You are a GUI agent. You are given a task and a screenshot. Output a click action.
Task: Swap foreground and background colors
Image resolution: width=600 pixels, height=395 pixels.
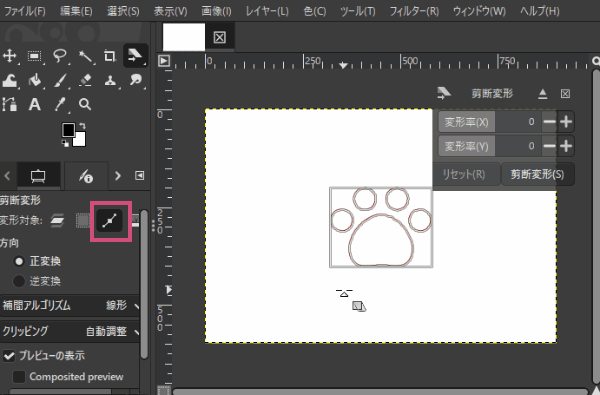pyautogui.click(x=82, y=126)
